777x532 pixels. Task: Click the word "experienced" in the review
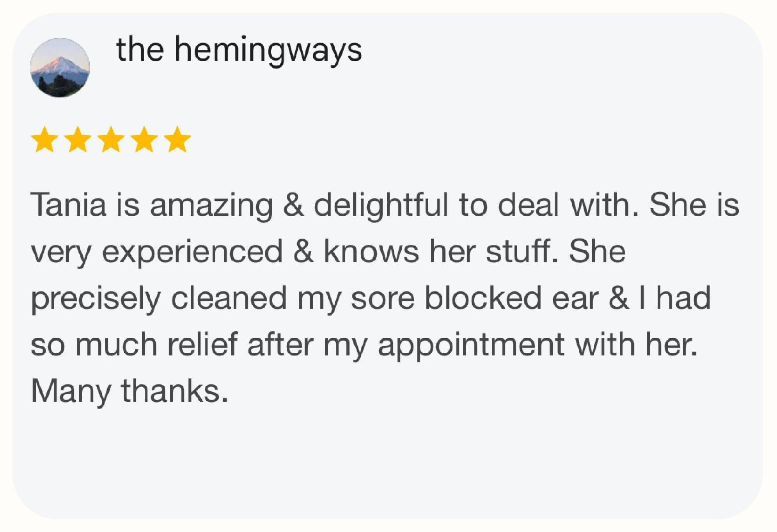coord(192,252)
